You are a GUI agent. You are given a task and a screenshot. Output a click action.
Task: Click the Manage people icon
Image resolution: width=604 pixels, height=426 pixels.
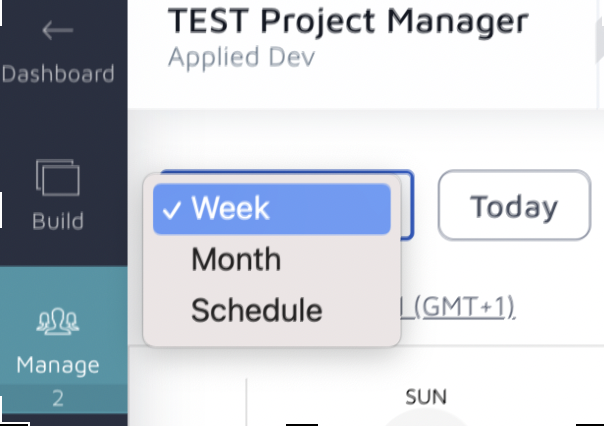tap(57, 321)
